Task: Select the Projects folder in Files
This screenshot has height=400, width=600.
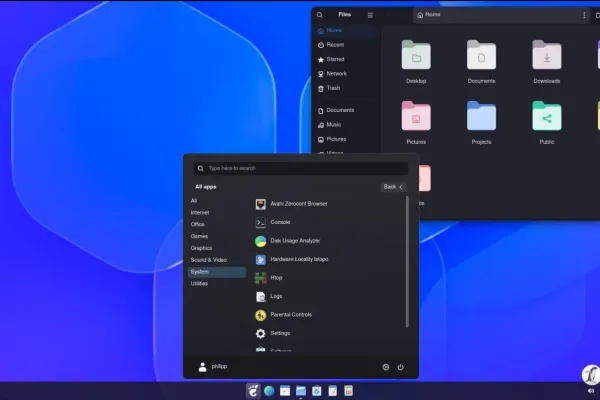Action: coord(481,123)
